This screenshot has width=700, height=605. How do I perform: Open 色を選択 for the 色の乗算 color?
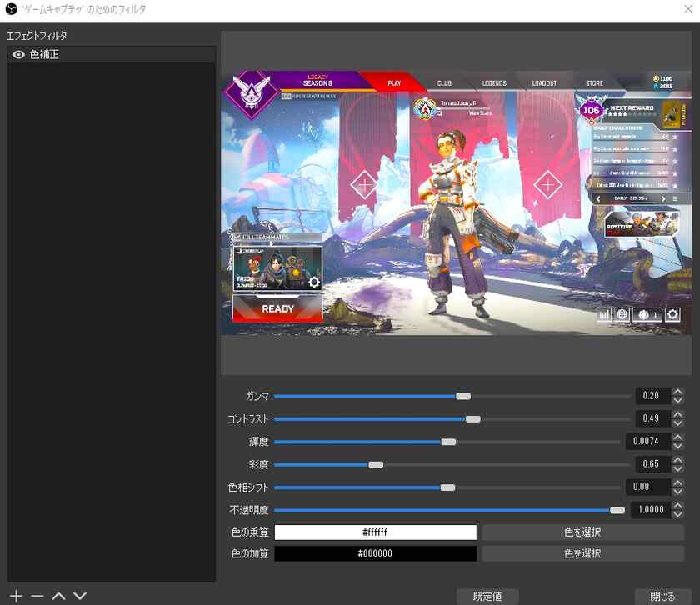click(x=582, y=532)
